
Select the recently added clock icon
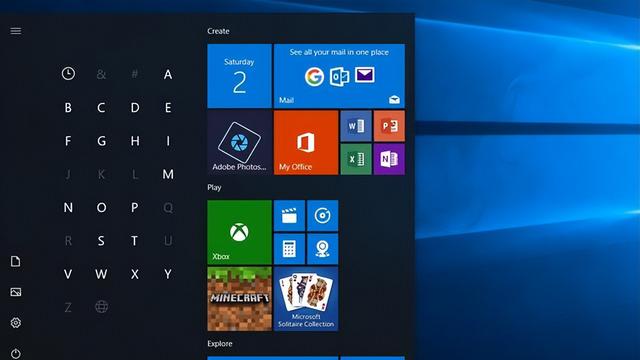pyautogui.click(x=68, y=73)
